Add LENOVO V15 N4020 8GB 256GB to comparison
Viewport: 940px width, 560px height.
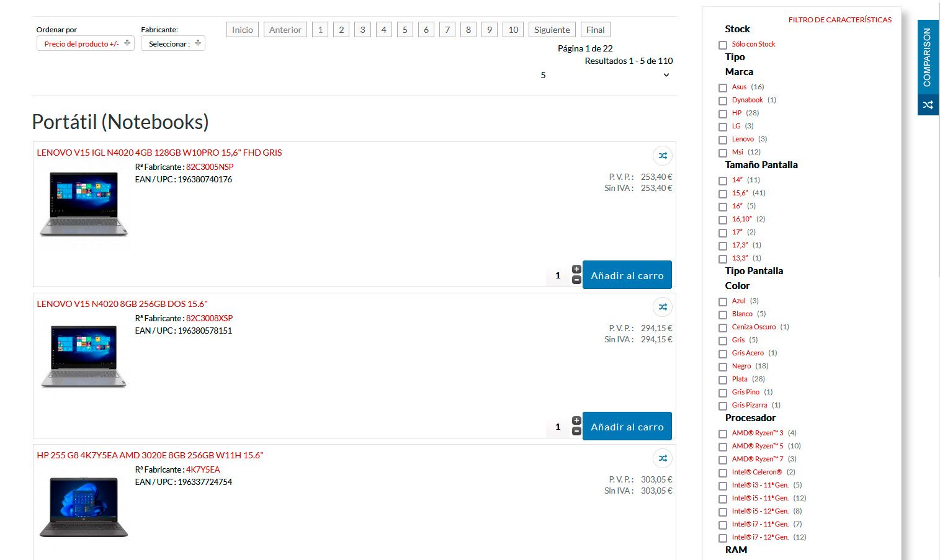pyautogui.click(x=663, y=307)
